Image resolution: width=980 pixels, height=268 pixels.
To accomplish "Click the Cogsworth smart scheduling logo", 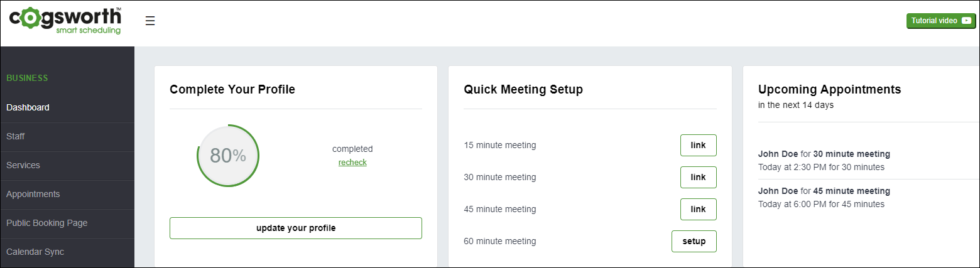I will [65, 21].
